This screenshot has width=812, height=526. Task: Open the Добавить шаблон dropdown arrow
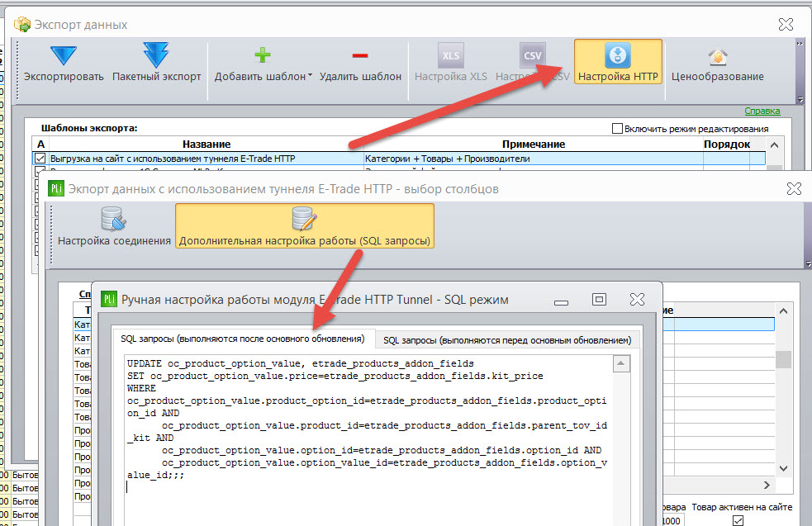pos(310,76)
